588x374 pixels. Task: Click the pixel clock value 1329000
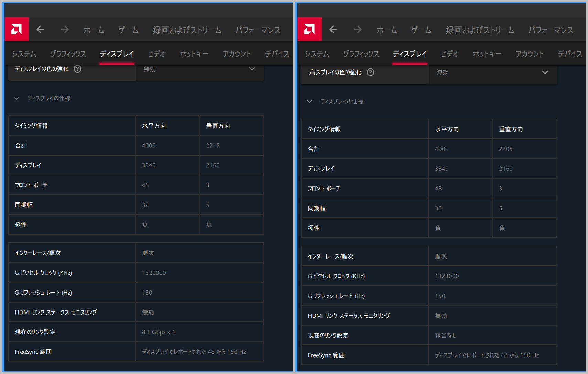[x=154, y=273]
